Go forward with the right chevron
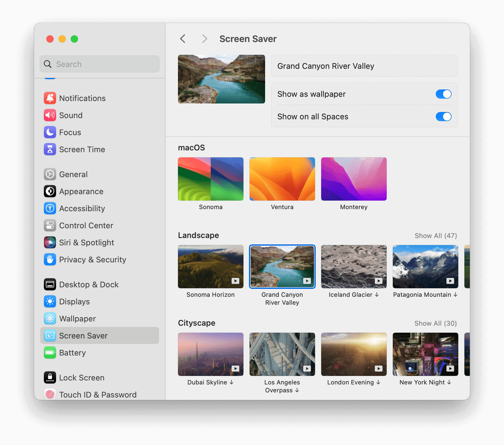This screenshot has width=504, height=445. [x=204, y=39]
